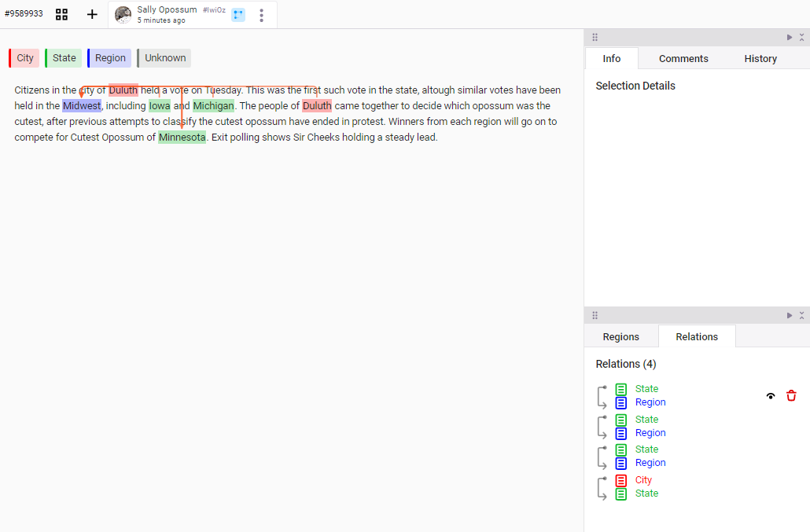Delete the first State-Region relation with the trash icon
Viewport: 810px width, 532px height.
(x=791, y=395)
